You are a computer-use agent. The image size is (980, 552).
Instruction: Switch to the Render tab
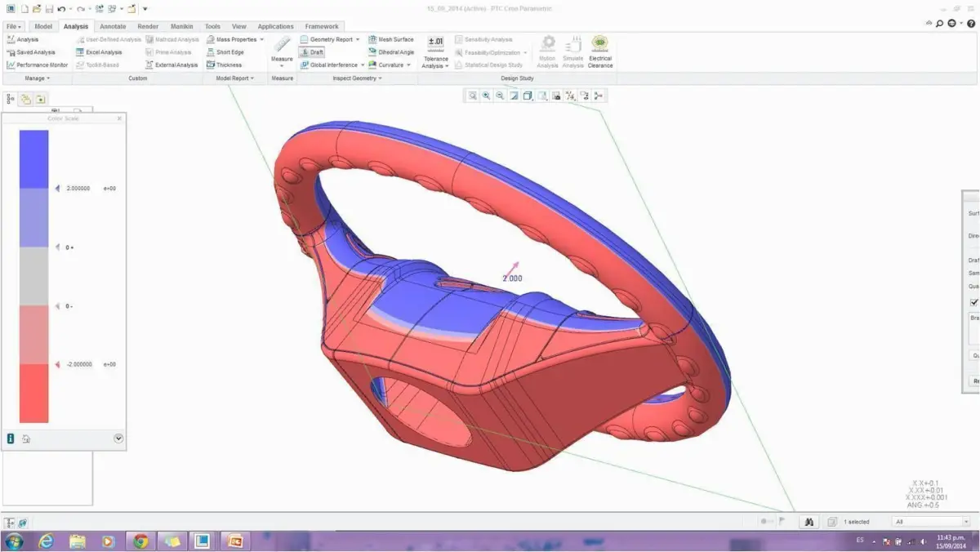tap(148, 26)
